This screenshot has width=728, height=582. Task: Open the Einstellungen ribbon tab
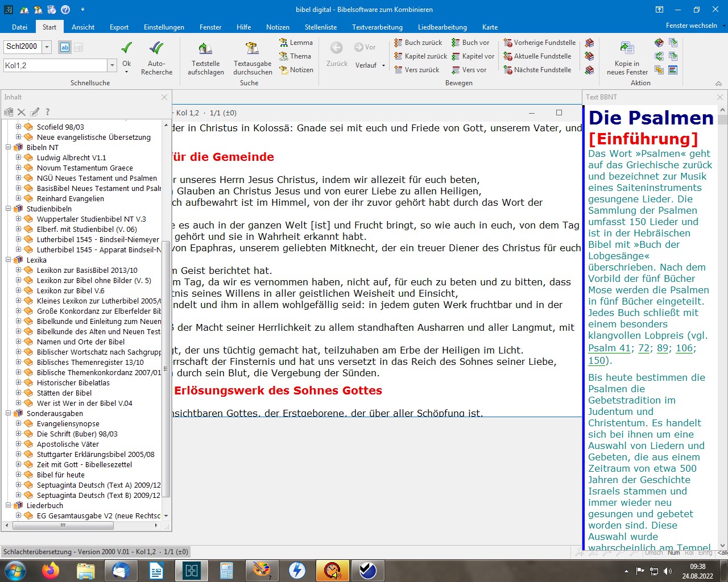pos(164,27)
